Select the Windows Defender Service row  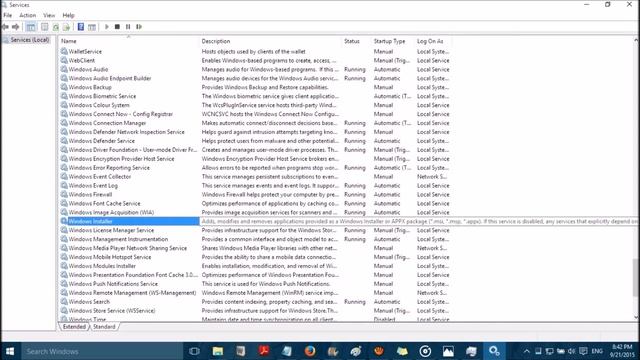click(255, 141)
